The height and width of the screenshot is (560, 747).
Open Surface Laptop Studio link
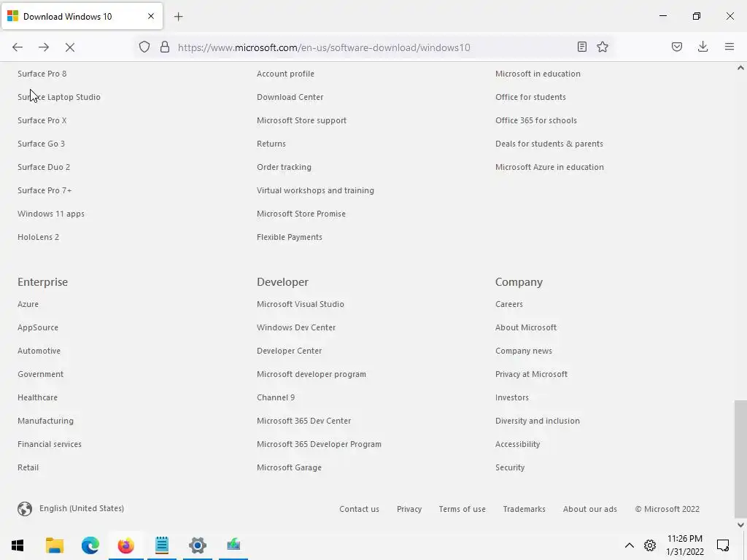click(59, 97)
